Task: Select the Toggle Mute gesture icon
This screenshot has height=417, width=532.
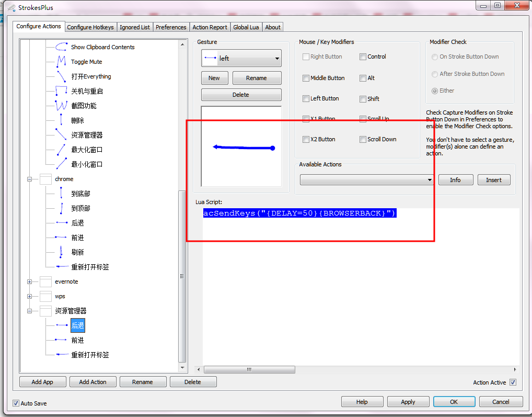Action: [61, 61]
